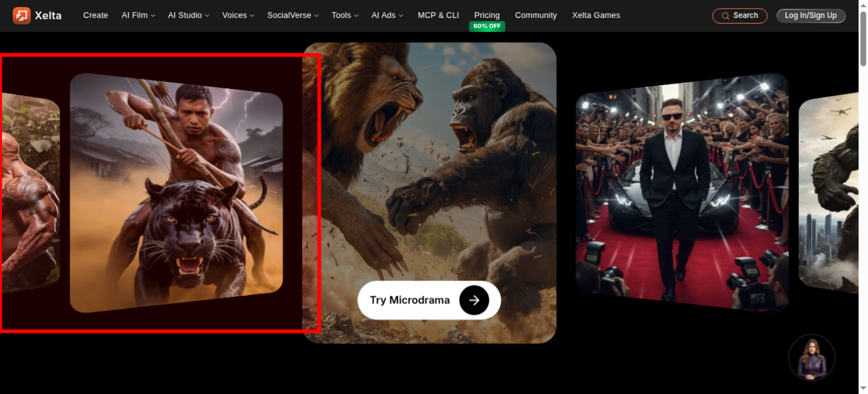Open the Voices dropdown menu
The width and height of the screenshot is (868, 394).
point(238,15)
